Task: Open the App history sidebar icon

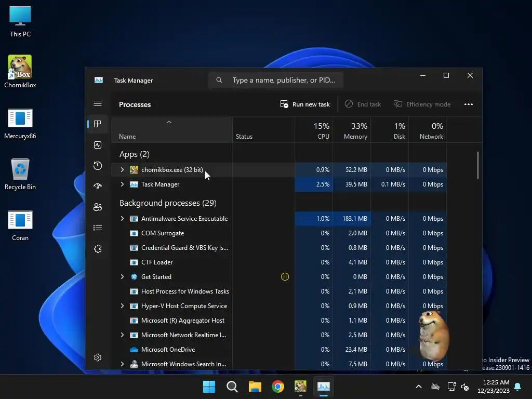Action: tap(98, 166)
